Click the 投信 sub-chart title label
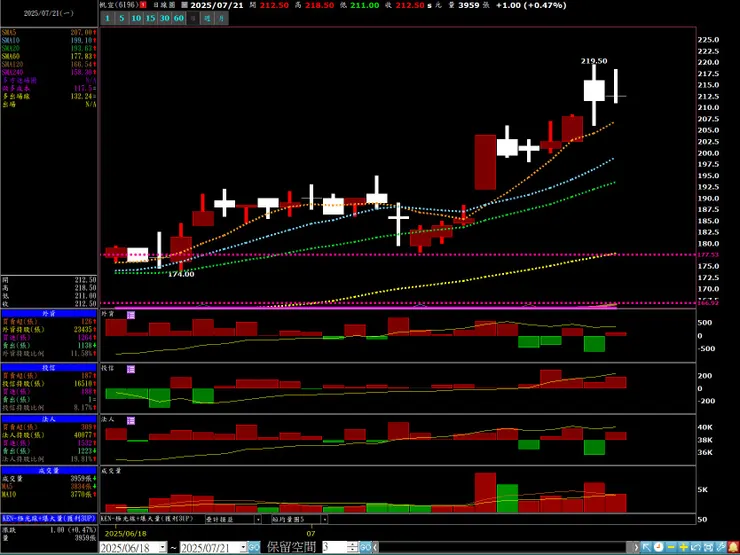 tap(108, 367)
